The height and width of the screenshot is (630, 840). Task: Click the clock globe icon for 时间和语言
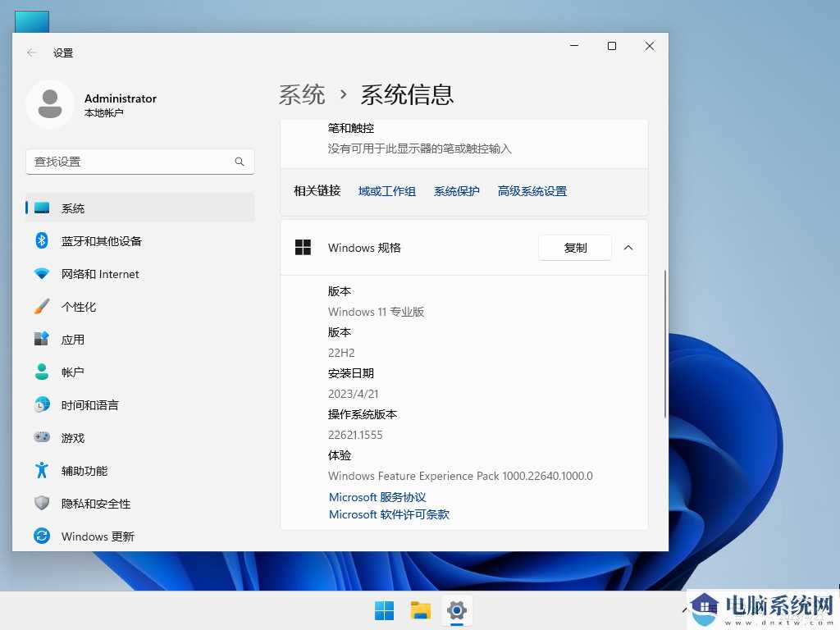(x=42, y=404)
